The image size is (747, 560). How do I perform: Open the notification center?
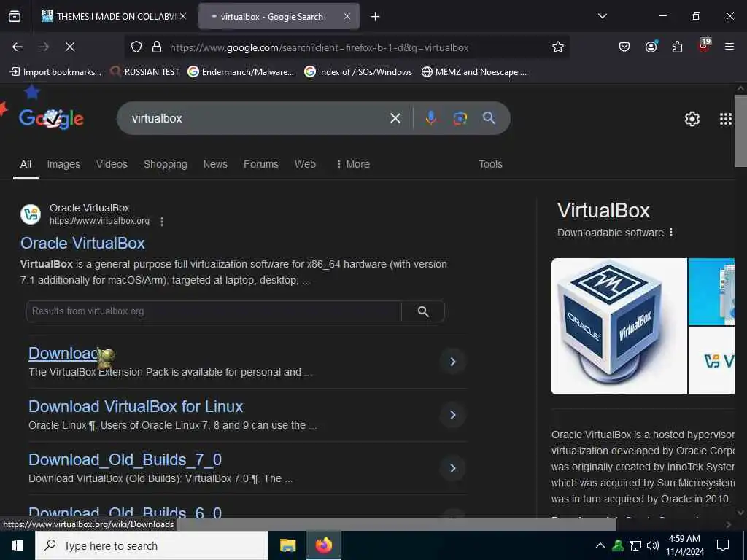point(723,545)
